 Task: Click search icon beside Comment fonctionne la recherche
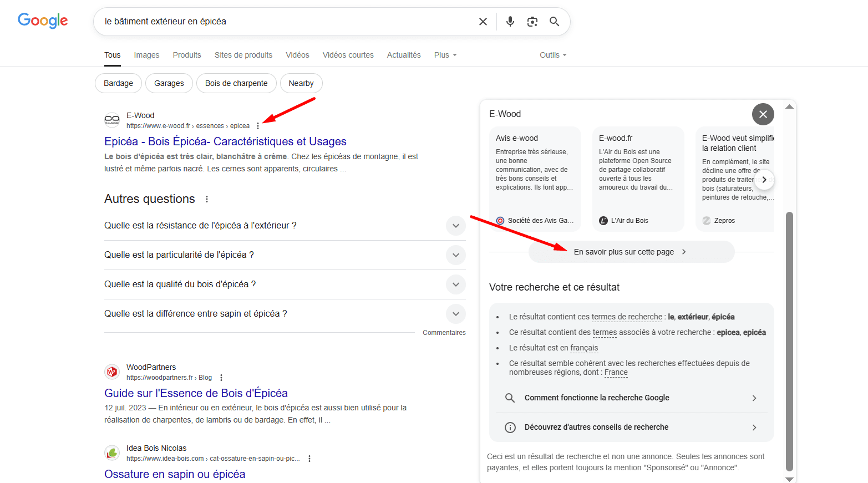pyautogui.click(x=510, y=398)
